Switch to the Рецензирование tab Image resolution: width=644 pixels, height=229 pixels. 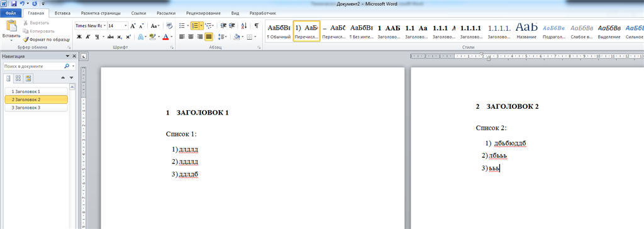(x=203, y=13)
